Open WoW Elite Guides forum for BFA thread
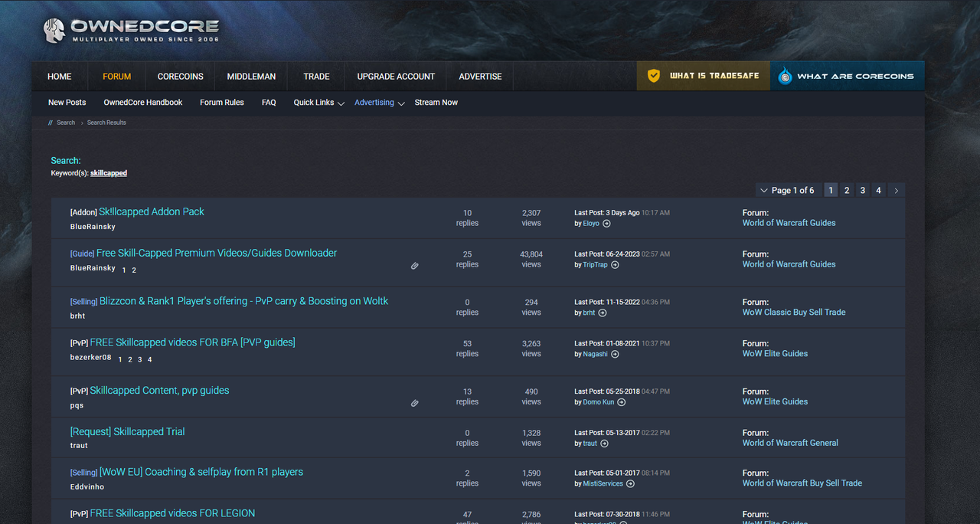Image resolution: width=980 pixels, height=524 pixels. 775,354
